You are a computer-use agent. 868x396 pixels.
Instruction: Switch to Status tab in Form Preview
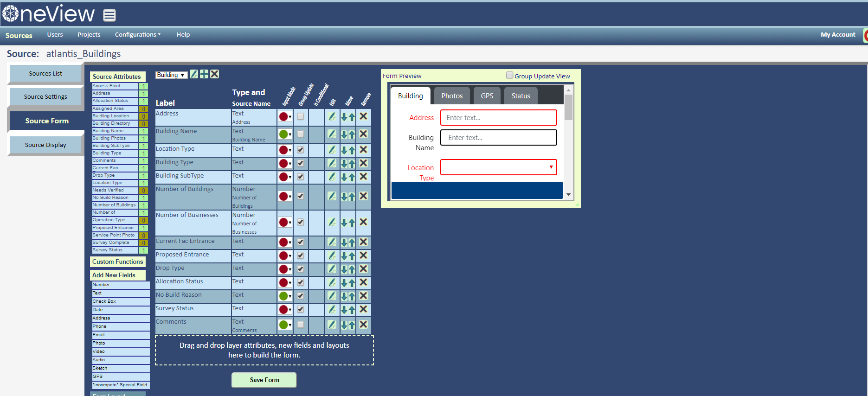pos(521,96)
